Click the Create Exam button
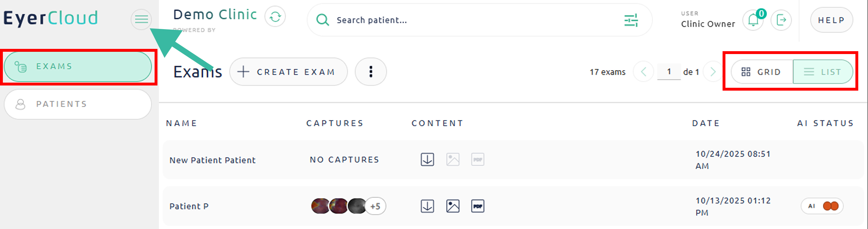This screenshot has width=868, height=229. [289, 72]
